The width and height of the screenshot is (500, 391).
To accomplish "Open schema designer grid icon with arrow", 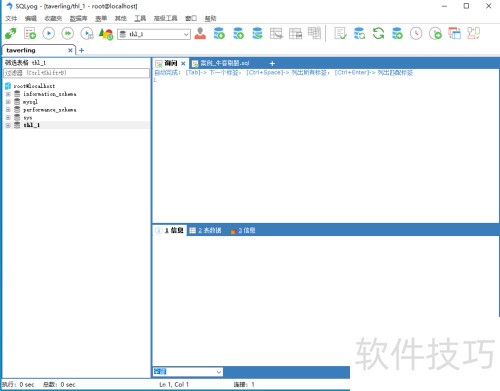I will click(276, 33).
